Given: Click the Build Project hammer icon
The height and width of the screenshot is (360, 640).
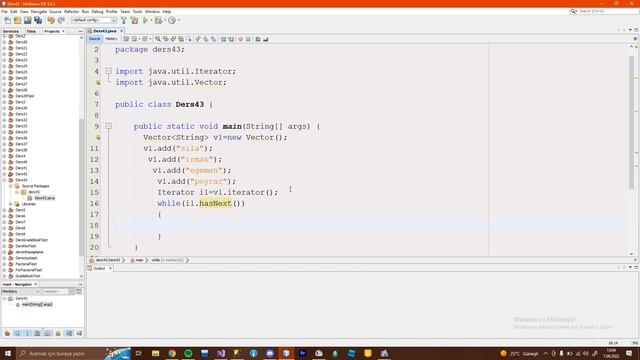Looking at the screenshot, I should pos(124,20).
